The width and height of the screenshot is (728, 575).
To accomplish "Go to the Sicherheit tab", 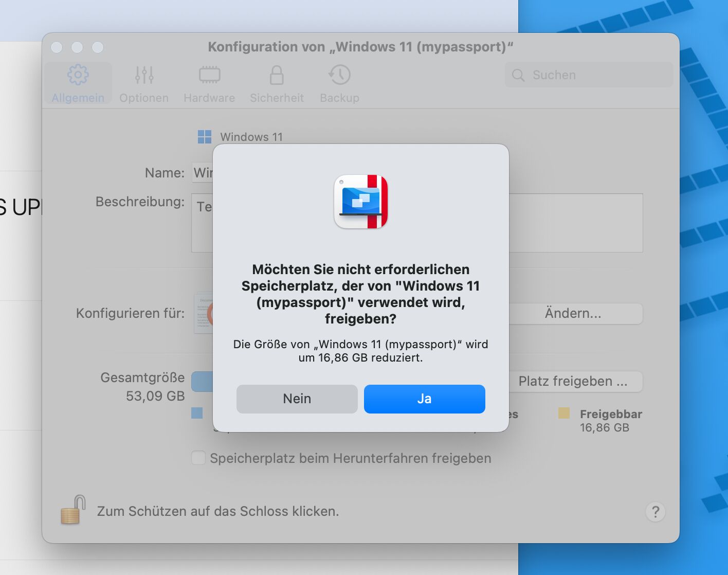I will pos(277,83).
